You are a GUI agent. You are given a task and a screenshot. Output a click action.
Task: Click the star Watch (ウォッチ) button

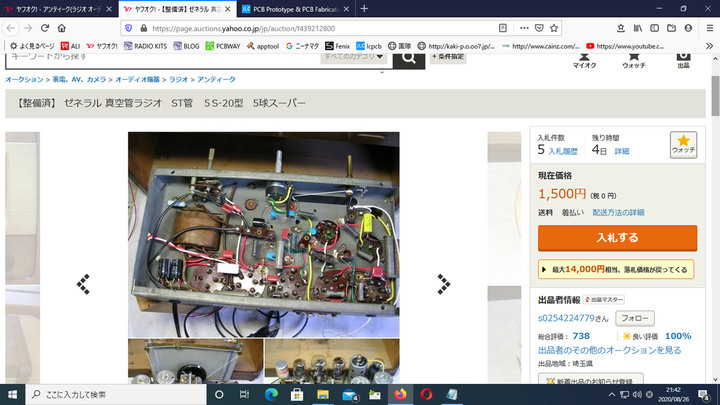tap(683, 145)
